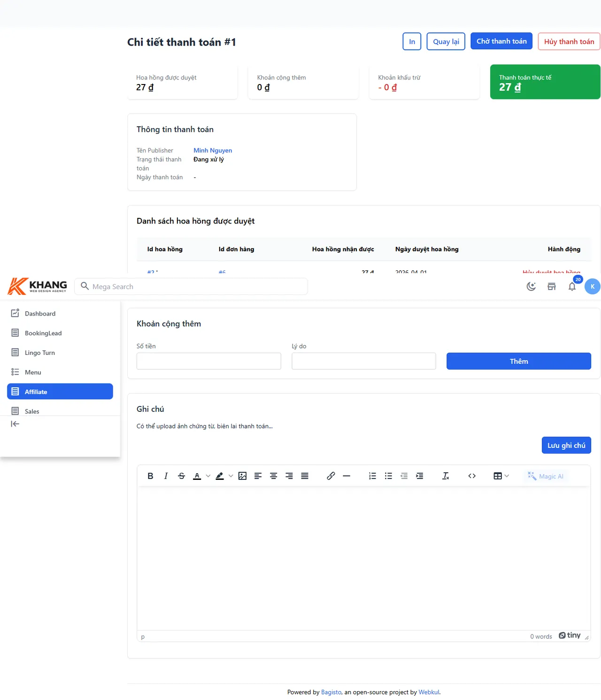Click Thanh toán thực tế card
This screenshot has width=601, height=700.
pos(545,82)
